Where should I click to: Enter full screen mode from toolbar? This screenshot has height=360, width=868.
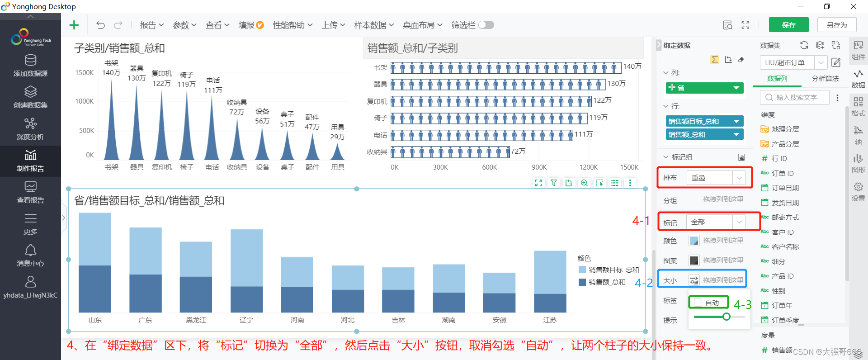[745, 25]
